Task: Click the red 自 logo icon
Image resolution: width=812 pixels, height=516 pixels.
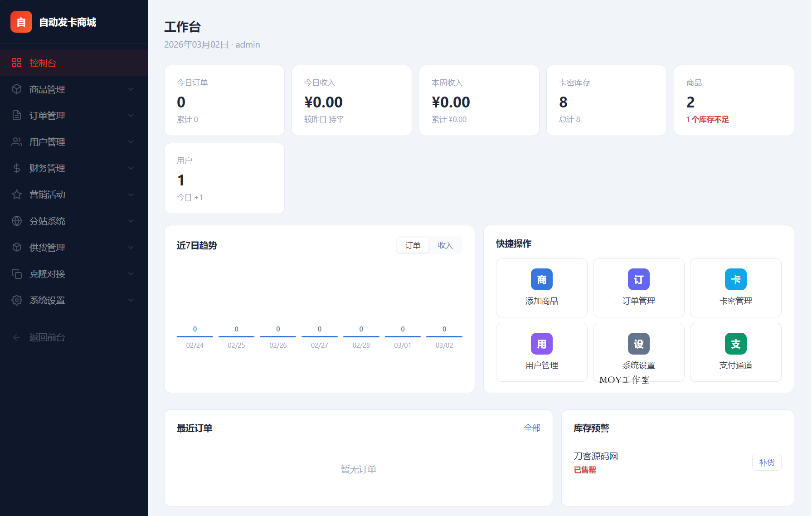Action: [x=21, y=21]
